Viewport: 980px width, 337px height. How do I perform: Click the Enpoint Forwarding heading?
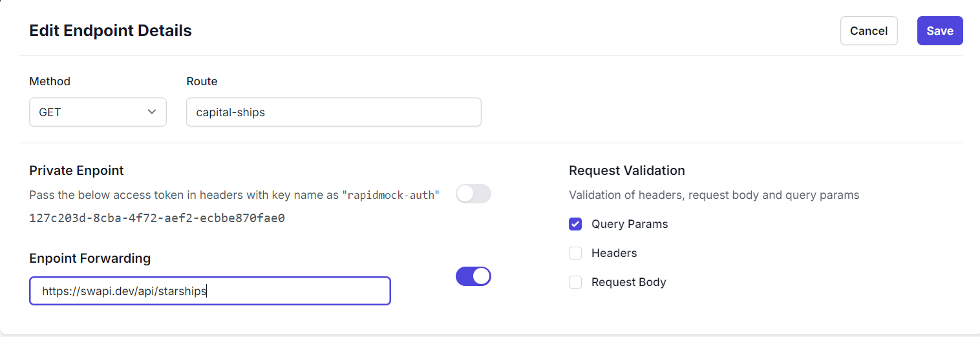tap(90, 258)
